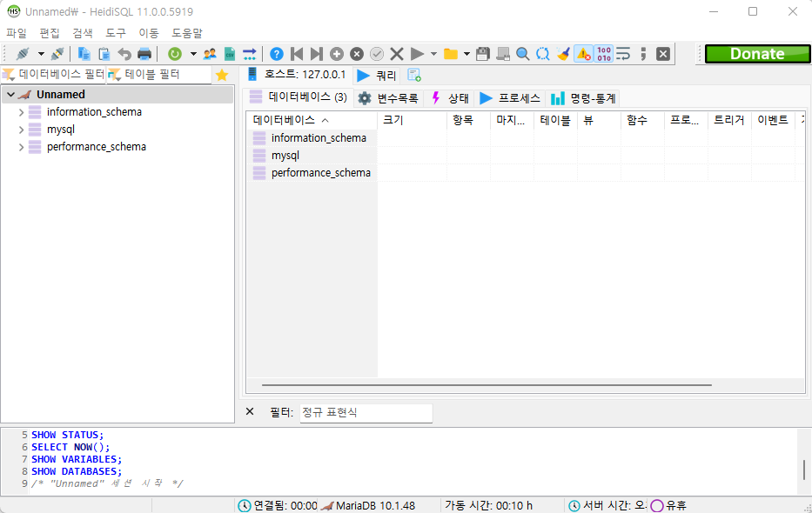812x513 pixels.
Task: Switch to the 상태 tab
Action: click(x=451, y=98)
